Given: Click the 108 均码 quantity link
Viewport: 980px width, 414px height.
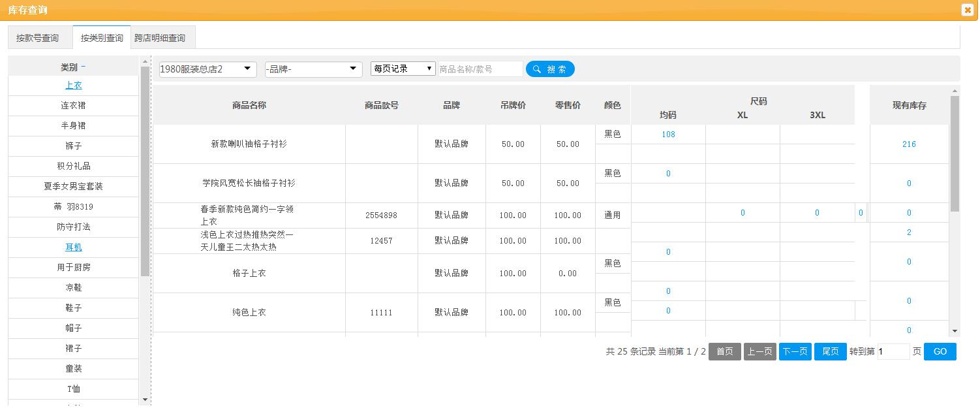Looking at the screenshot, I should tap(667, 134).
